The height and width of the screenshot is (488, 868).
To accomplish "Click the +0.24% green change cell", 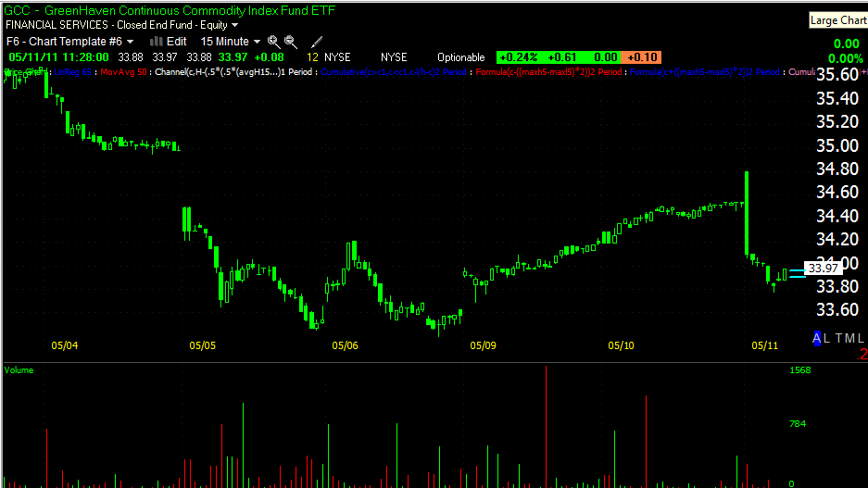I will pyautogui.click(x=518, y=57).
